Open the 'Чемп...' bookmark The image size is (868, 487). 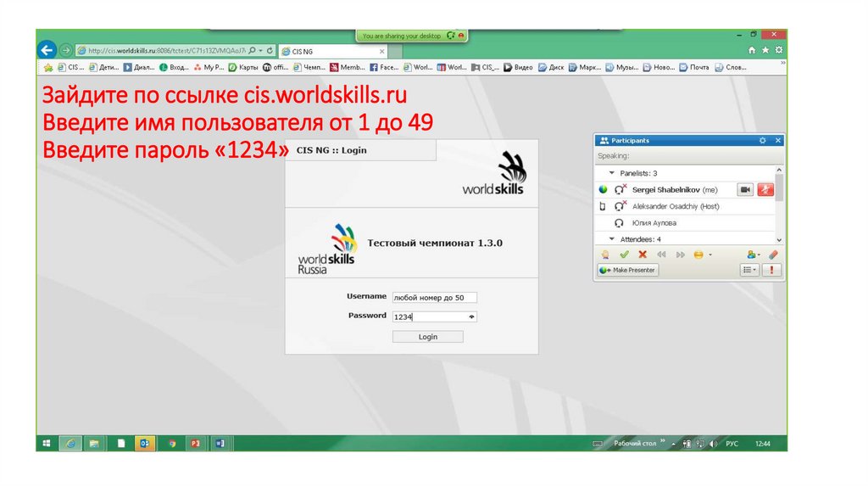309,68
